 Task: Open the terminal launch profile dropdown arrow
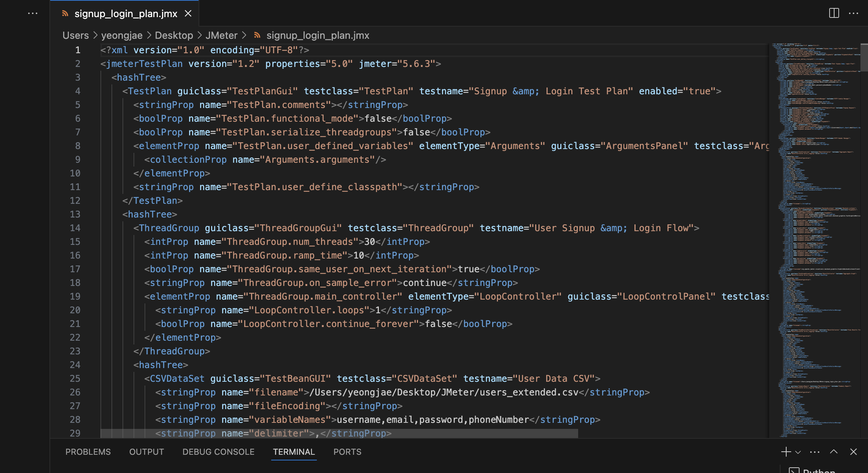[x=798, y=452]
